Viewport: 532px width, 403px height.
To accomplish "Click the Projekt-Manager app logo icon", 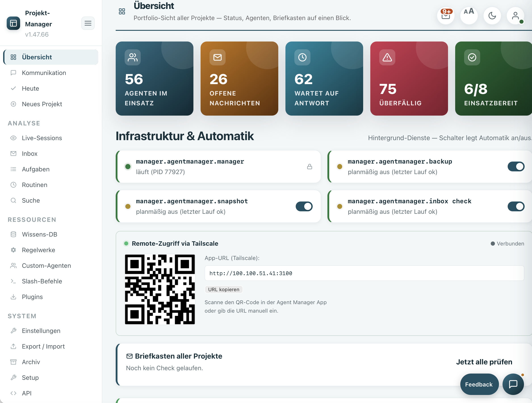I will (13, 23).
